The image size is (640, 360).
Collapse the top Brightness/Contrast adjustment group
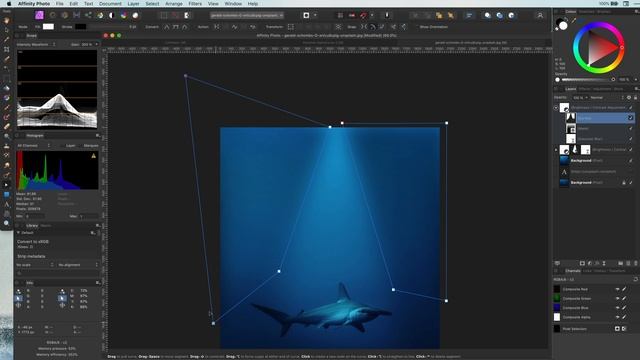point(556,108)
